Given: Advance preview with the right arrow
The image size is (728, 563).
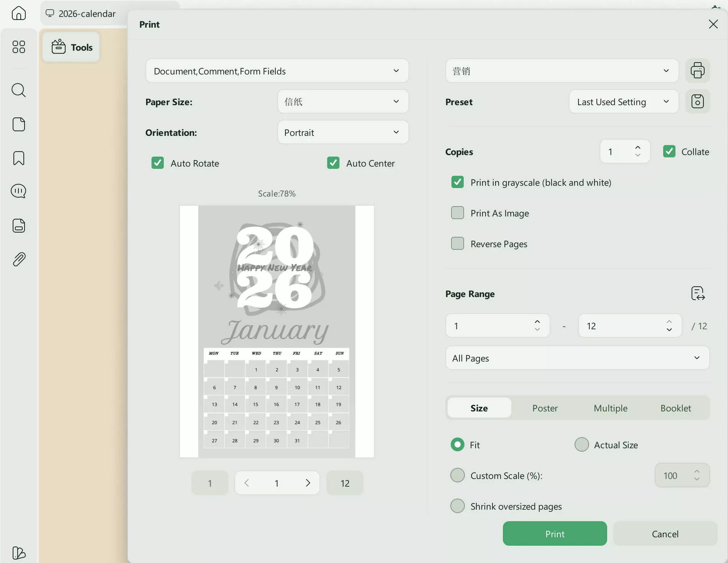Looking at the screenshot, I should click(308, 483).
